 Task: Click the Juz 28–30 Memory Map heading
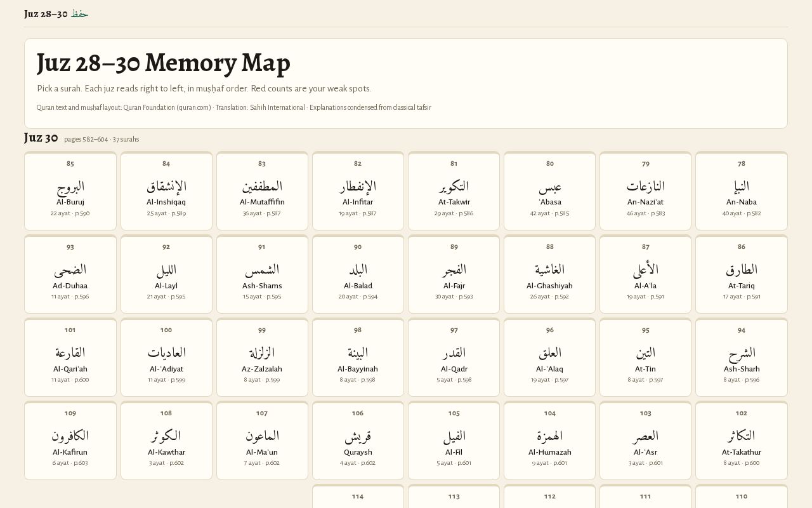164,63
